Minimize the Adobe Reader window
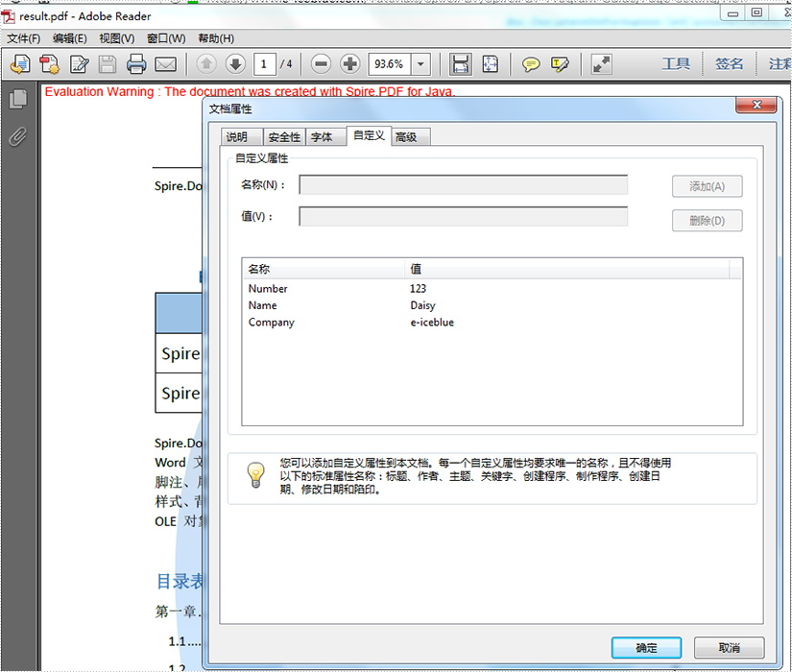 [732, 13]
